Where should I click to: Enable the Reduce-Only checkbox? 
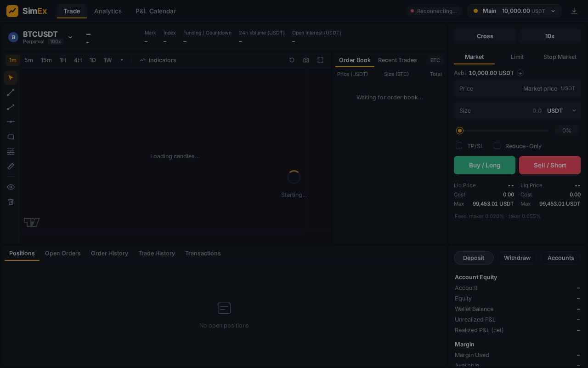(497, 146)
